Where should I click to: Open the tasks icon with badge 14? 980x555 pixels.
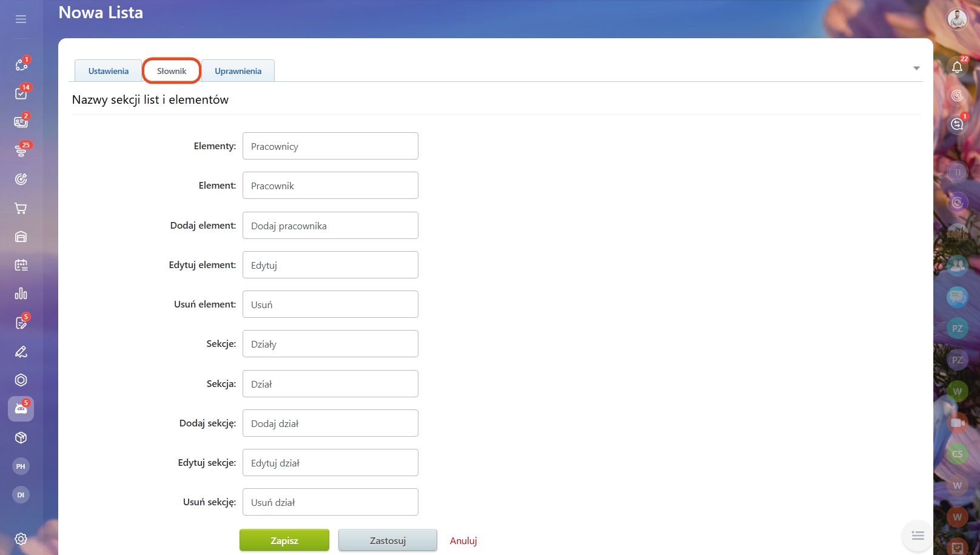(21, 93)
